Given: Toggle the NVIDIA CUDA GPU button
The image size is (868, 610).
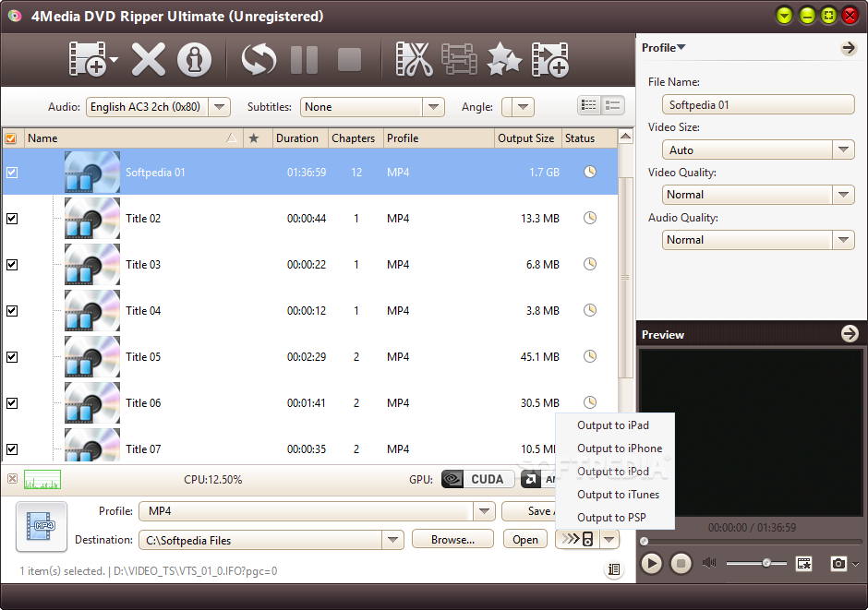Looking at the screenshot, I should point(476,480).
